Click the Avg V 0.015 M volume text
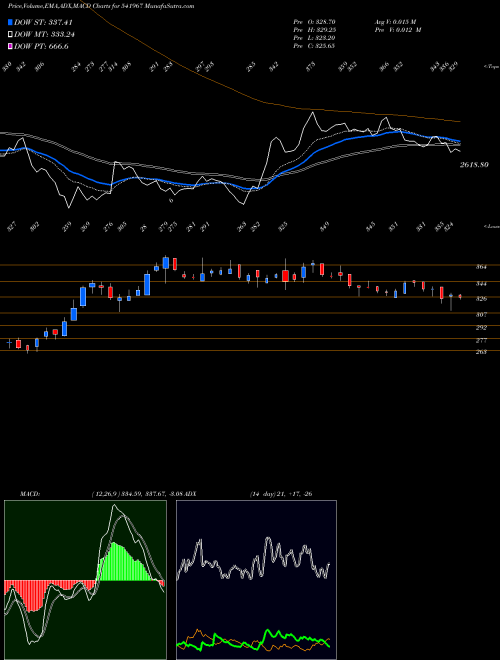The width and height of the screenshot is (500, 660). coord(395,22)
